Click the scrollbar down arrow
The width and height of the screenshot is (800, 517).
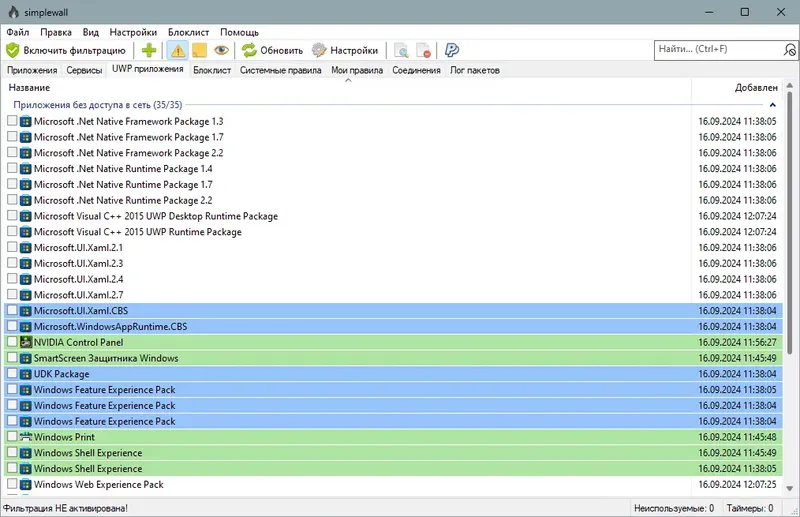[x=790, y=488]
